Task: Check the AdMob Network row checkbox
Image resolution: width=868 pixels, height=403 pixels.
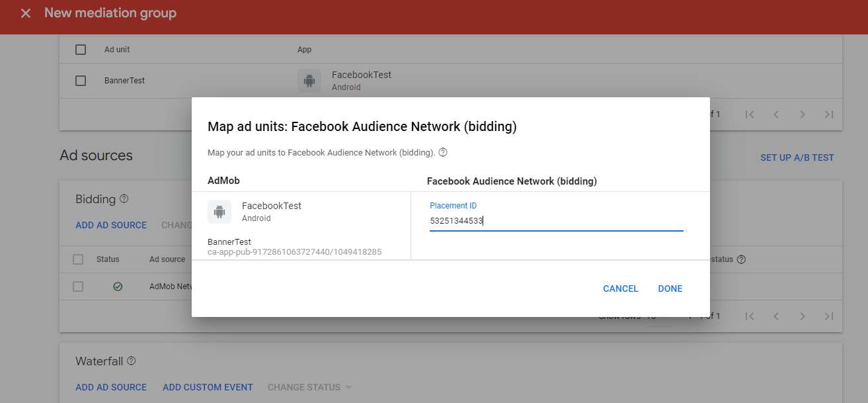Action: pyautogui.click(x=78, y=287)
